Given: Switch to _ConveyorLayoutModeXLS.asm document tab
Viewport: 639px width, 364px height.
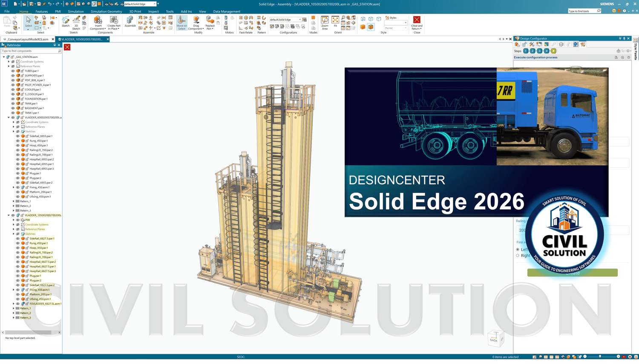Looking at the screenshot, I should (27, 39).
